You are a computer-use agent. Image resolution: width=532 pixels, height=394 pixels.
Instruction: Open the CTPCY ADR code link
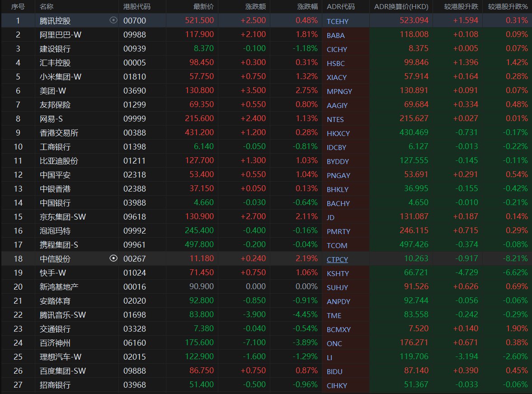pos(337,259)
